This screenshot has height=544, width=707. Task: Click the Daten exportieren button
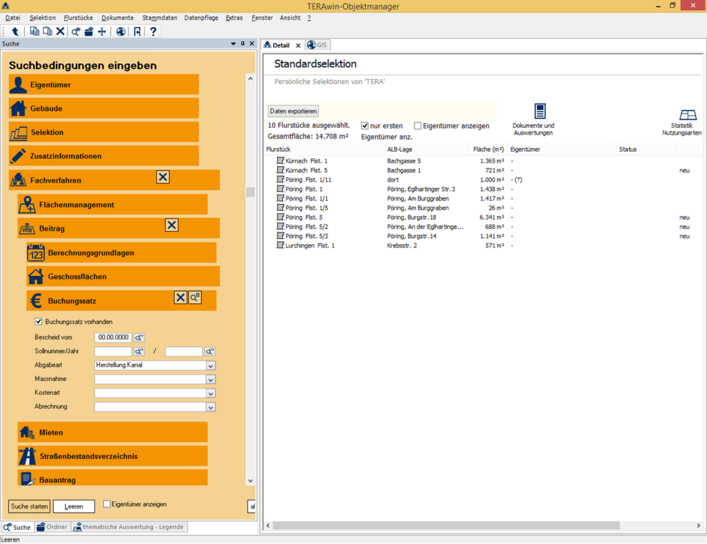click(293, 111)
